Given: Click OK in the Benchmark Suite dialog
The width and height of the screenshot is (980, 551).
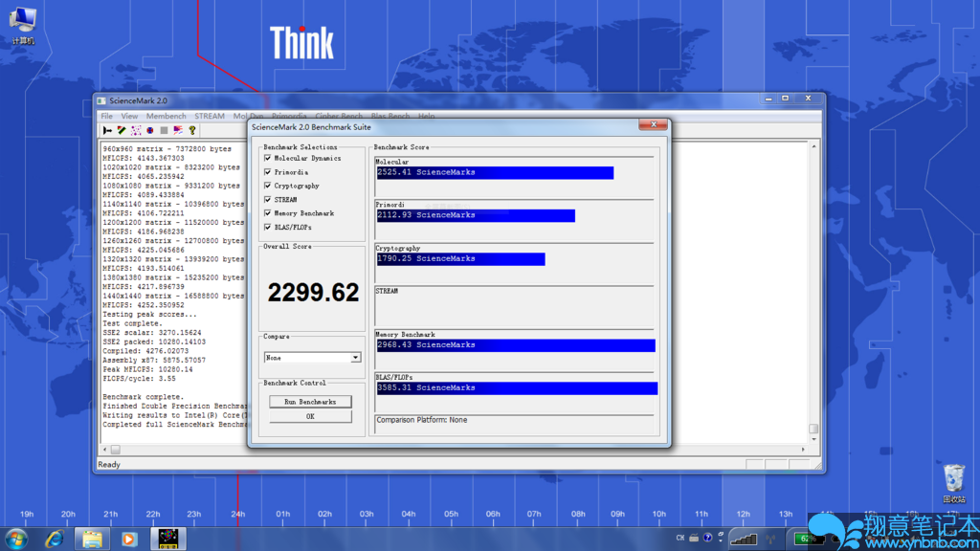Looking at the screenshot, I should point(310,417).
